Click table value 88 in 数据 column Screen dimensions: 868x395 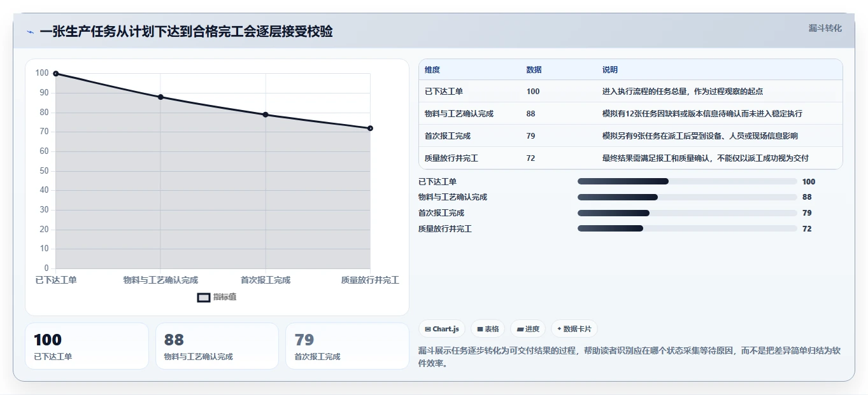531,114
